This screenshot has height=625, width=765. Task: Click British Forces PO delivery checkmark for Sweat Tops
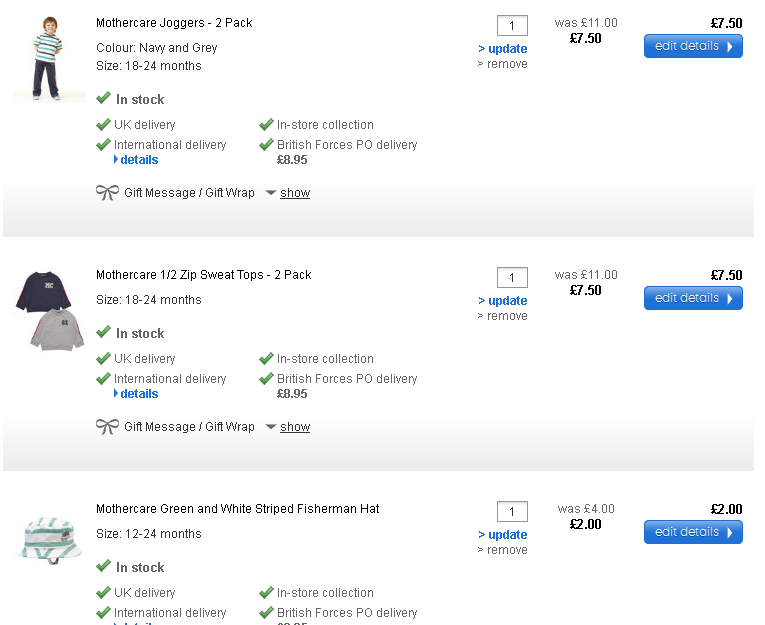click(266, 379)
